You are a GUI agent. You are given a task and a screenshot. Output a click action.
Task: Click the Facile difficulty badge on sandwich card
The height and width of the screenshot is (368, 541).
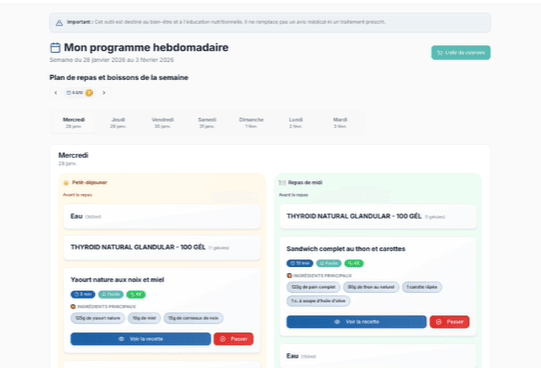coord(329,263)
